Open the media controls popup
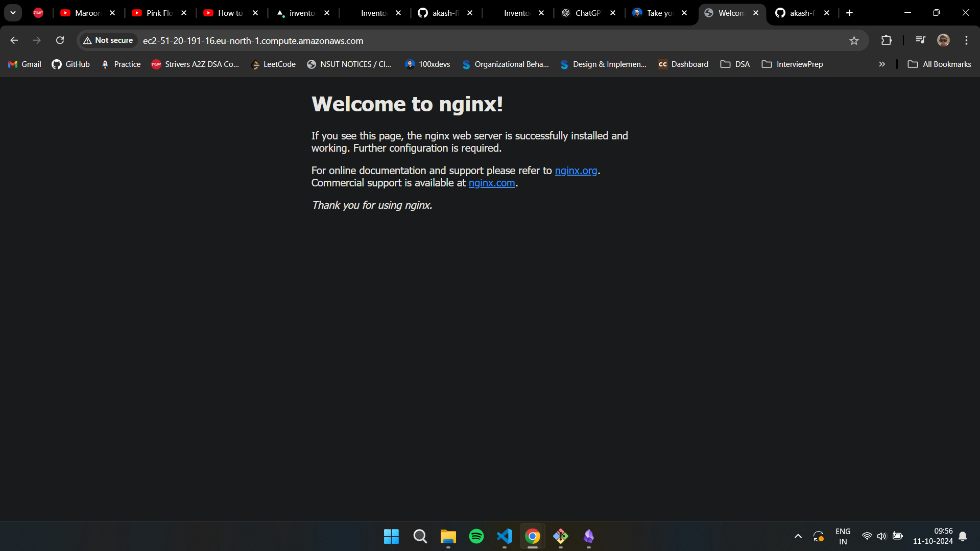980x551 pixels. 920,40
